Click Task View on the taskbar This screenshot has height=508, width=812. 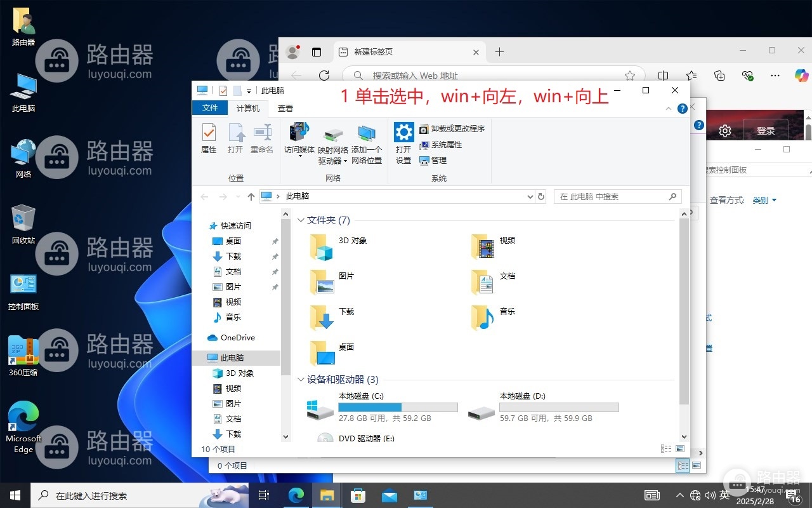pyautogui.click(x=264, y=495)
